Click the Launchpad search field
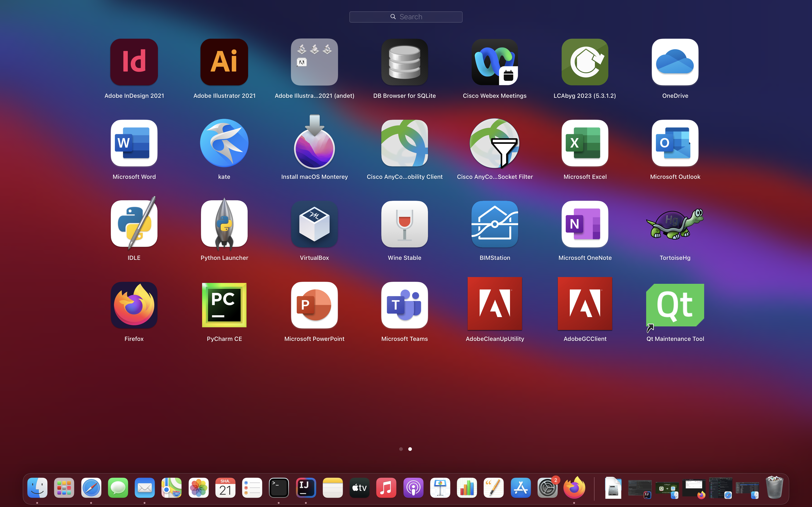The width and height of the screenshot is (812, 507). click(406, 17)
